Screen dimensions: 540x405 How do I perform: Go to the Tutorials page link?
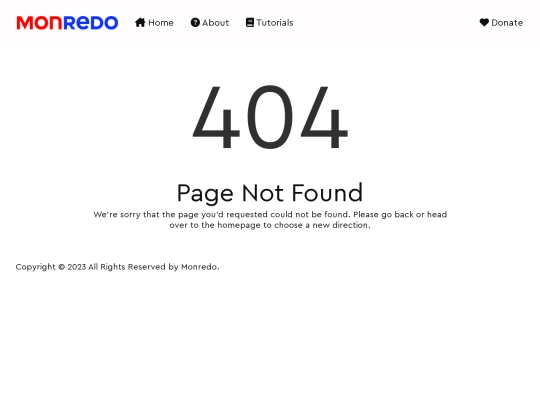(270, 23)
